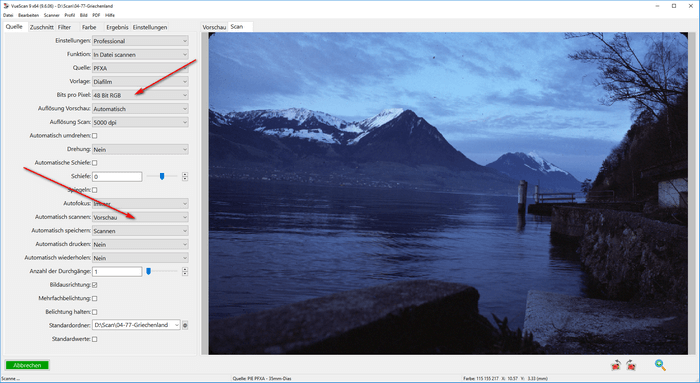Switch to the Vorschau preview tab
700x383 pixels.
pos(214,27)
